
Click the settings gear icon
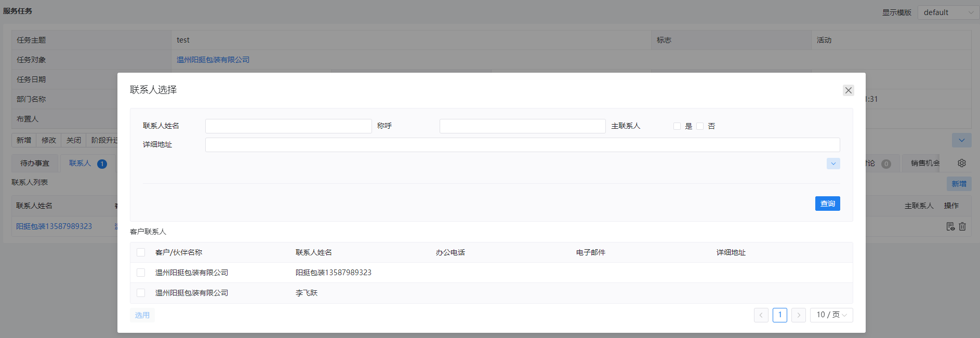tap(962, 163)
